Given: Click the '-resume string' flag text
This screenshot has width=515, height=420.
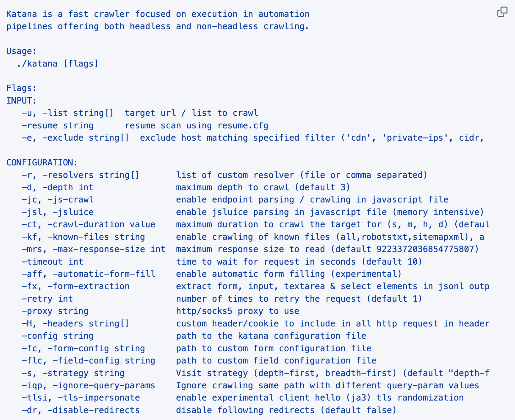Looking at the screenshot, I should click(x=57, y=126).
